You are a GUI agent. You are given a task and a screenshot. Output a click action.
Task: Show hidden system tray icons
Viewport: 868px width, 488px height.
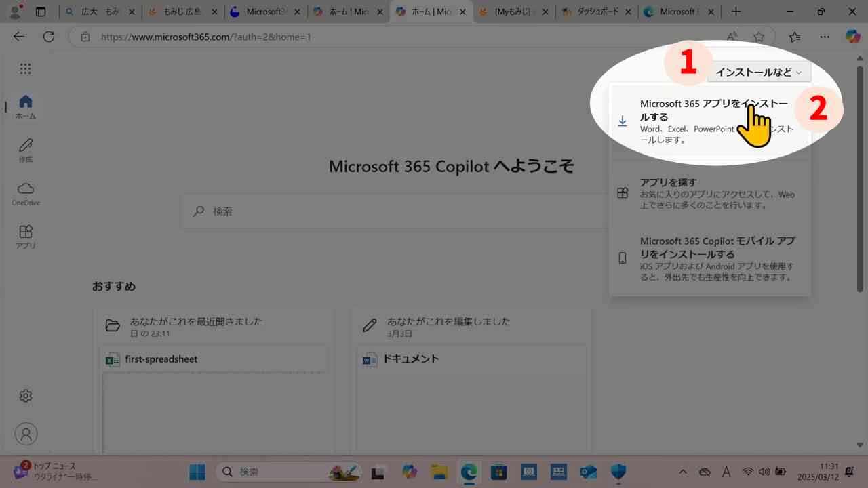pos(683,472)
